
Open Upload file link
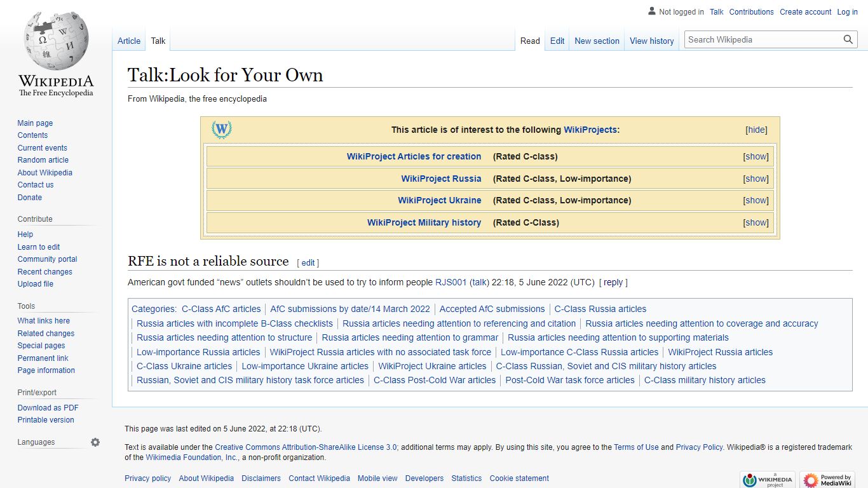(36, 284)
